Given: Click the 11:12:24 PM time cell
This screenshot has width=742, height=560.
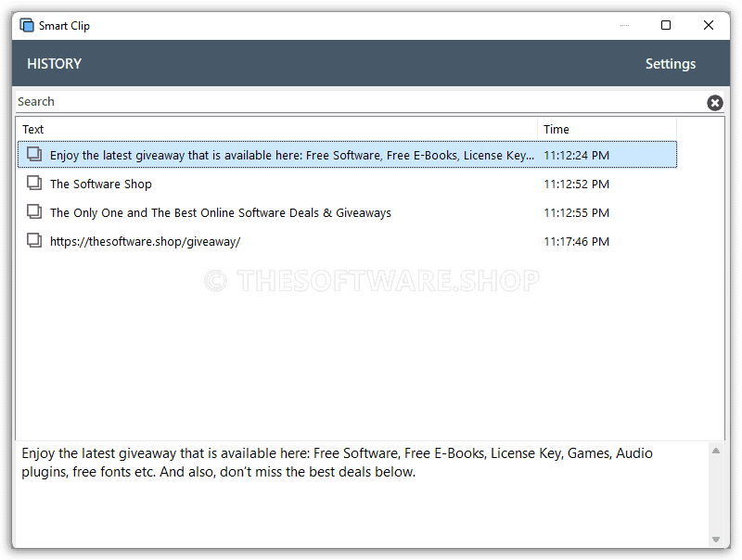Looking at the screenshot, I should click(x=576, y=156).
